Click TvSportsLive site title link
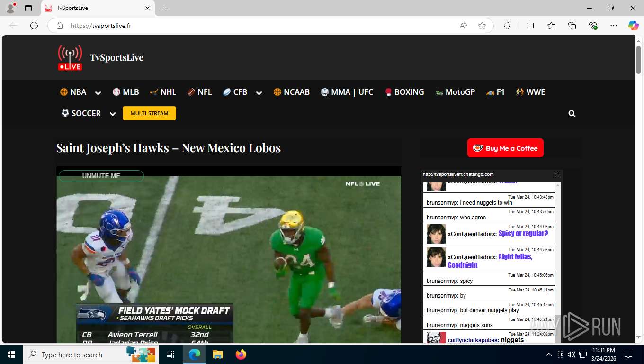Screen dimensions: 644x364 [x=116, y=57]
